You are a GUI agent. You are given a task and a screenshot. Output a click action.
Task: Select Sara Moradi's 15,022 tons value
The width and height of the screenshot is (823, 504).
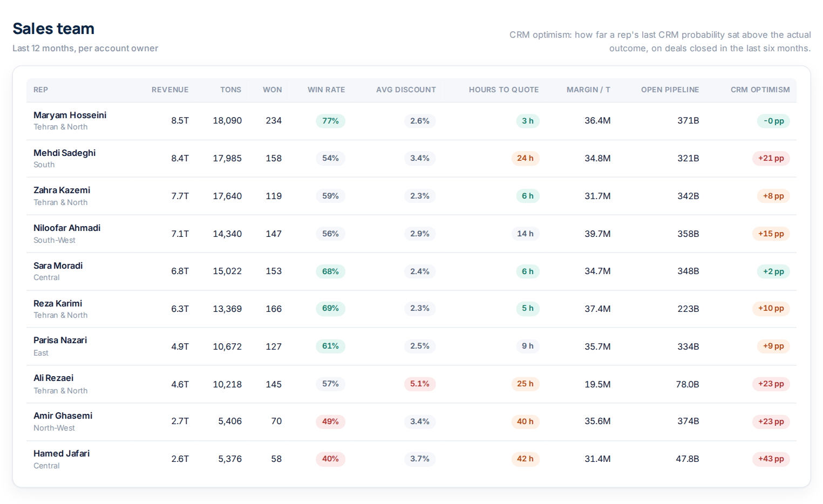pos(227,271)
